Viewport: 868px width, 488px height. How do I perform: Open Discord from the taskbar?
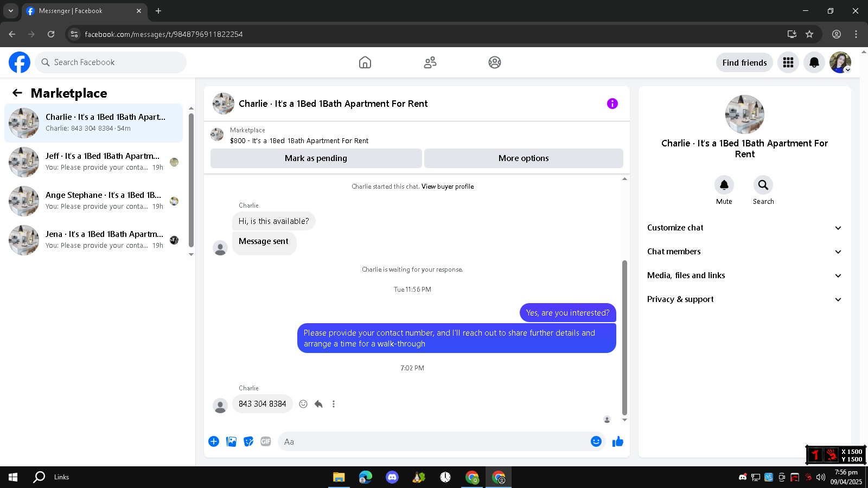click(392, 477)
